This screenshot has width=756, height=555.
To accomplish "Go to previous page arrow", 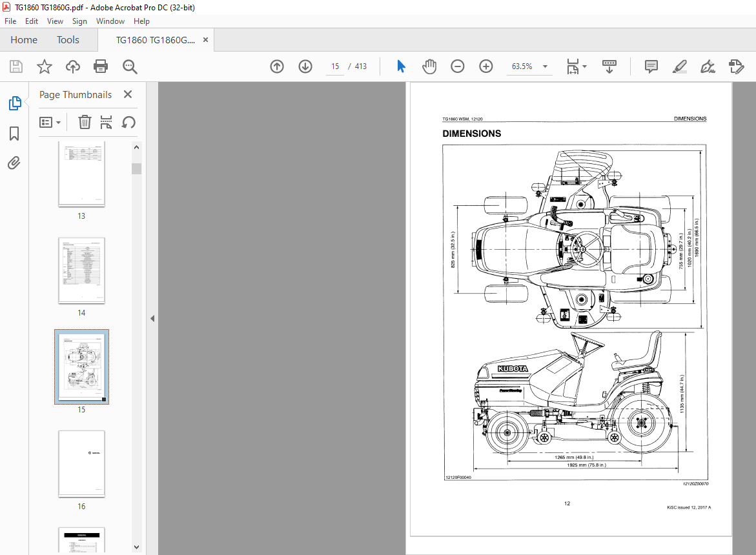I will coord(277,66).
